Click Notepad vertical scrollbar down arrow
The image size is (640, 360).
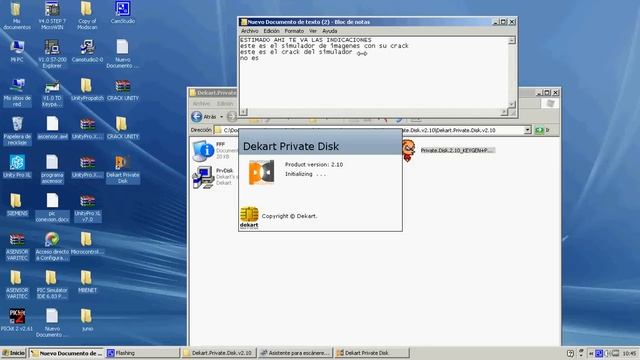(512, 104)
